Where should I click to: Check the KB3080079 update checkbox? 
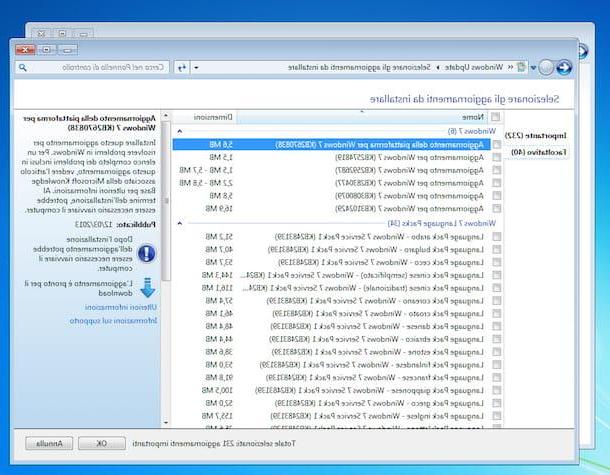[497, 196]
